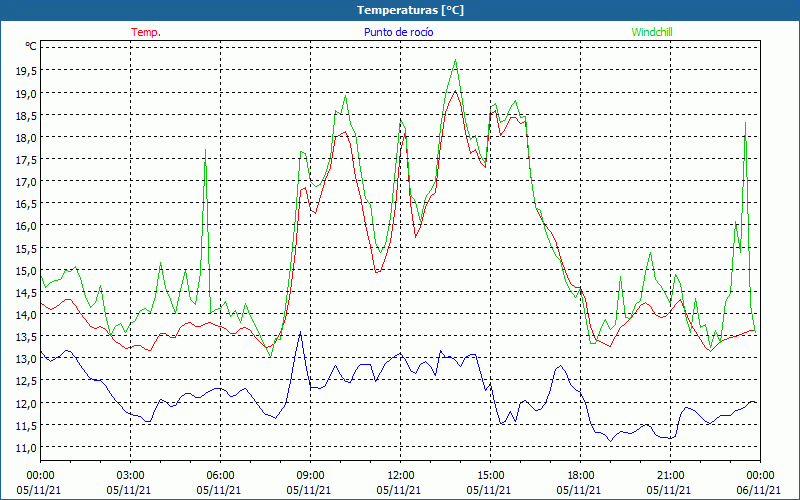Screen dimensions: 800x500
Task: Click the 14,5 y-axis value
Action: point(27,292)
